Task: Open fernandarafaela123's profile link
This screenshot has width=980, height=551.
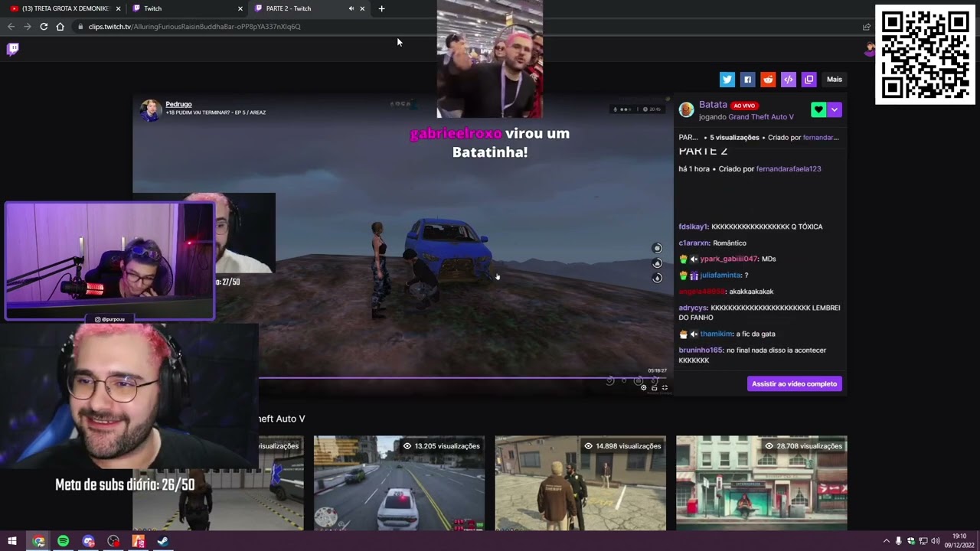Action: (788, 169)
